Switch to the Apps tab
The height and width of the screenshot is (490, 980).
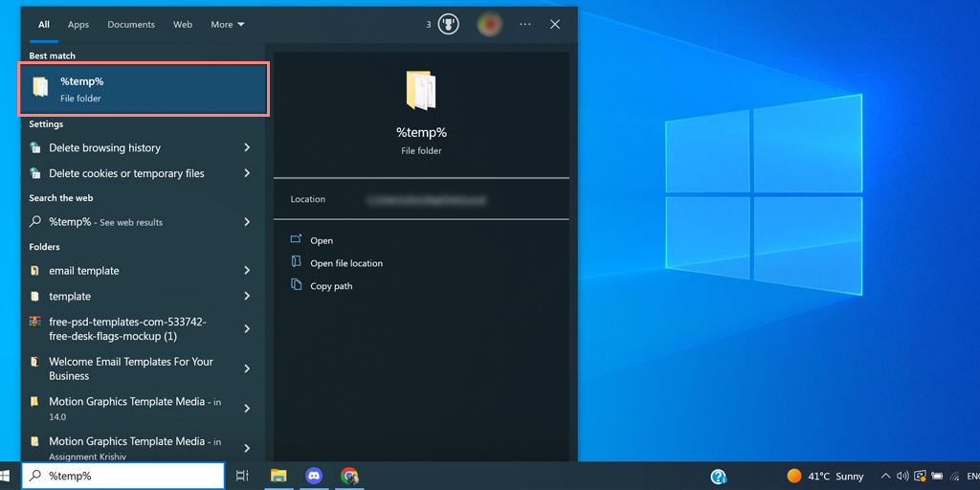pos(78,24)
